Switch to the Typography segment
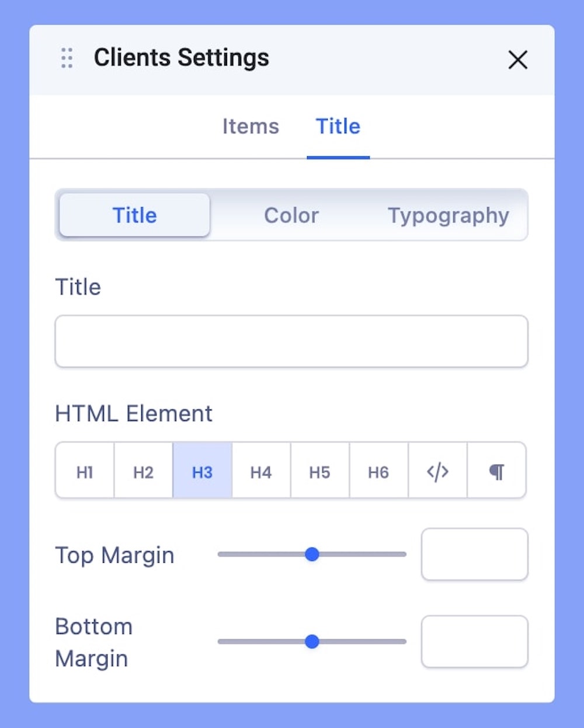 tap(449, 215)
